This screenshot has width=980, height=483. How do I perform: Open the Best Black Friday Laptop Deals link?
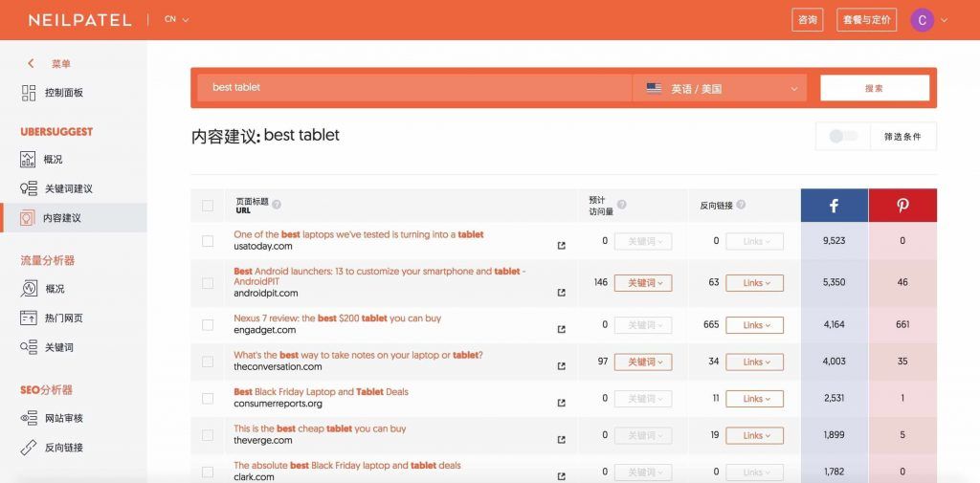(x=322, y=392)
